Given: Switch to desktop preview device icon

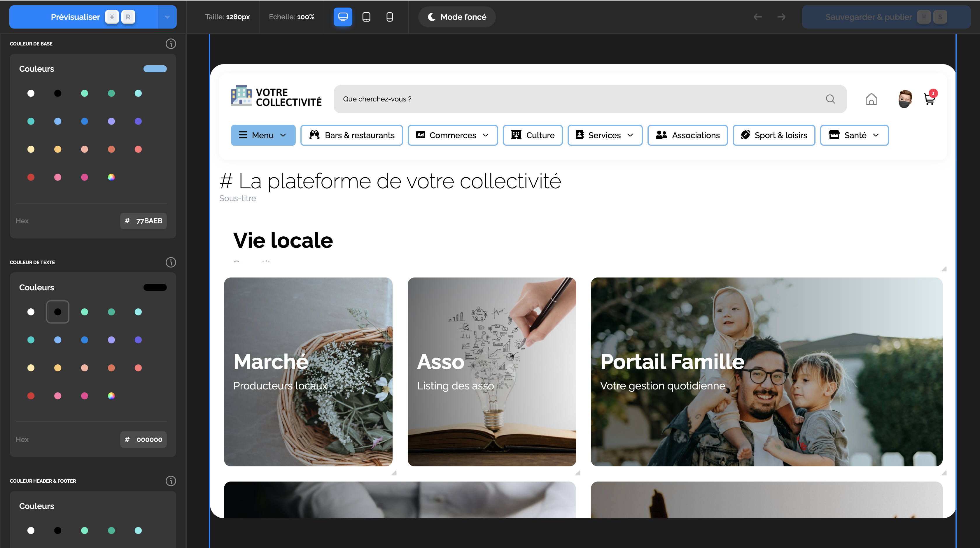Looking at the screenshot, I should [x=343, y=17].
